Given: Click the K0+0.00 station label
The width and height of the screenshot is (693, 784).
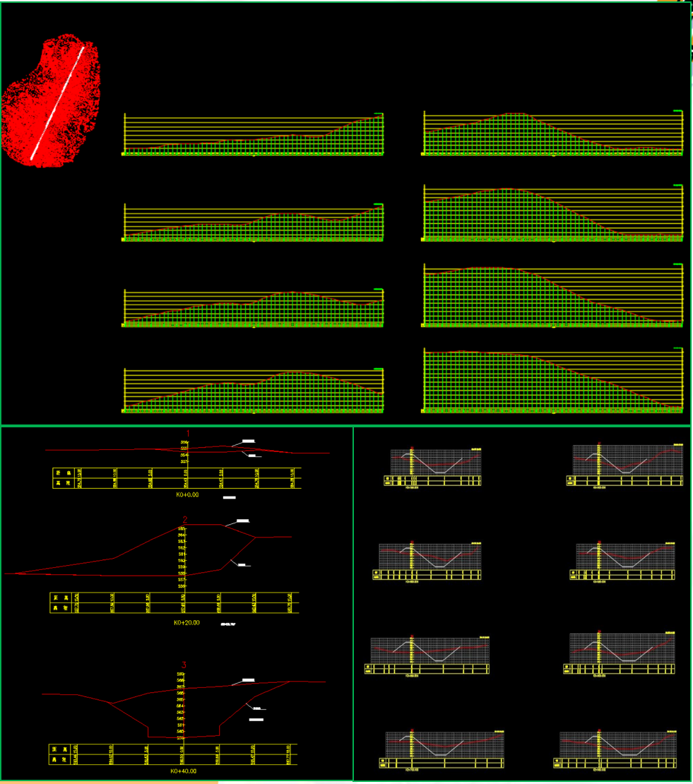Looking at the screenshot, I should (x=187, y=495).
